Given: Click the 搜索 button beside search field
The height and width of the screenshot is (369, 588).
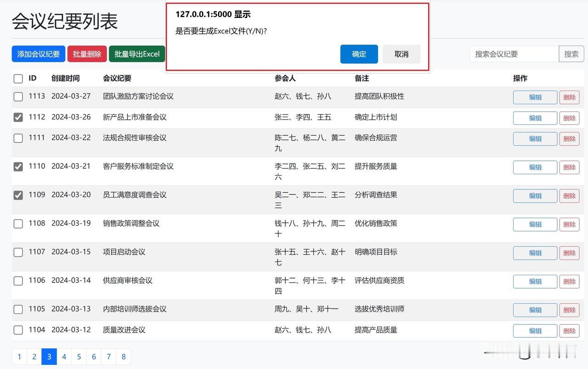Looking at the screenshot, I should tap(571, 54).
